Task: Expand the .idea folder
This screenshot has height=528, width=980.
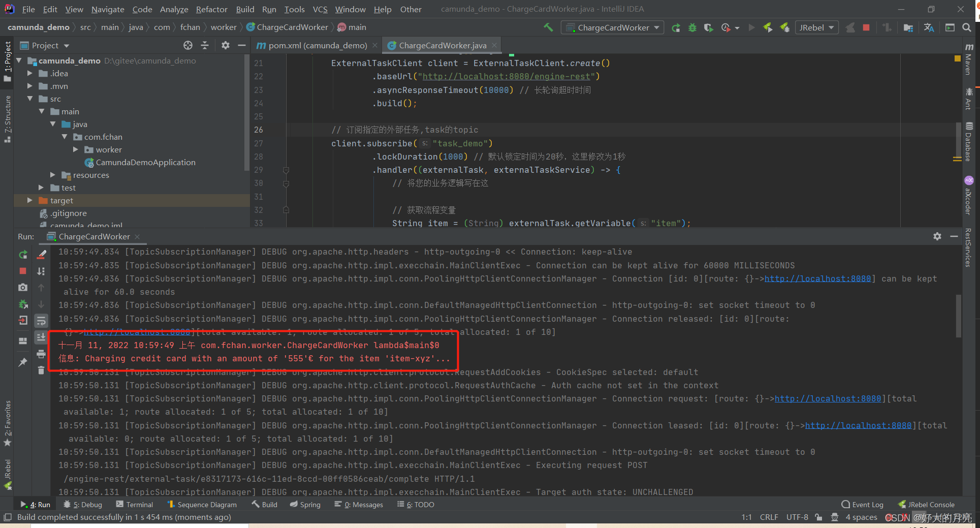Action: 30,73
